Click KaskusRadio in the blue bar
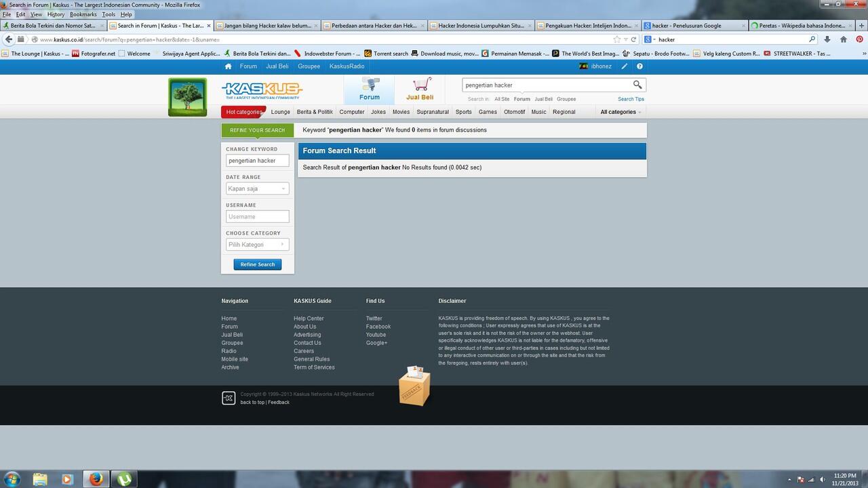 tap(347, 66)
